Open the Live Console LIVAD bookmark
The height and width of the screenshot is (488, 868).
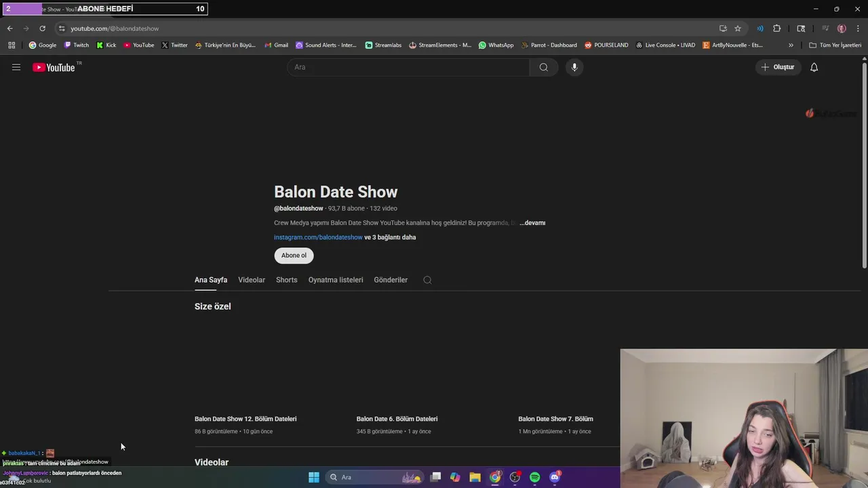(x=665, y=45)
